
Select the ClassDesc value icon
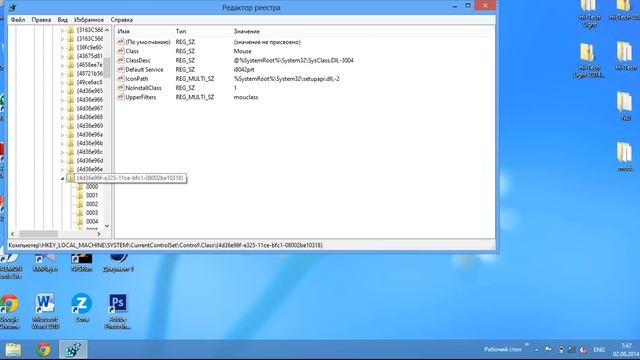click(120, 60)
